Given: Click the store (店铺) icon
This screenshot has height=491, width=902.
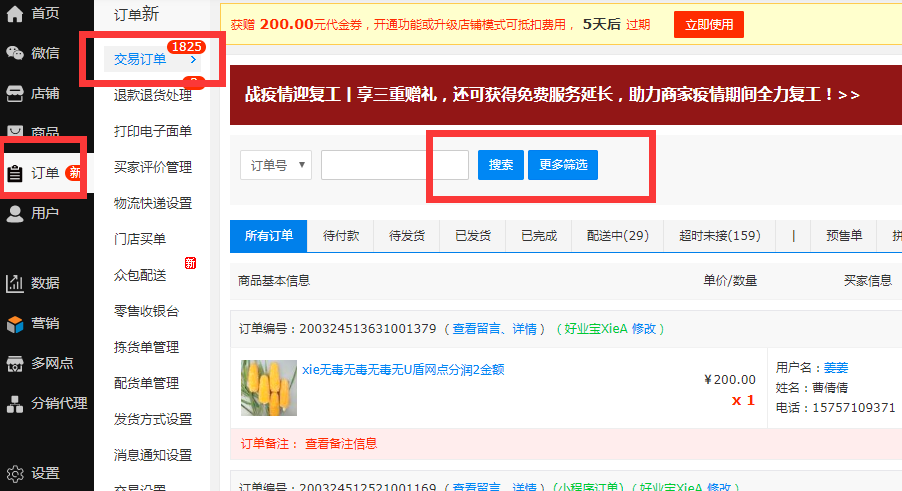Looking at the screenshot, I should coord(15,93).
